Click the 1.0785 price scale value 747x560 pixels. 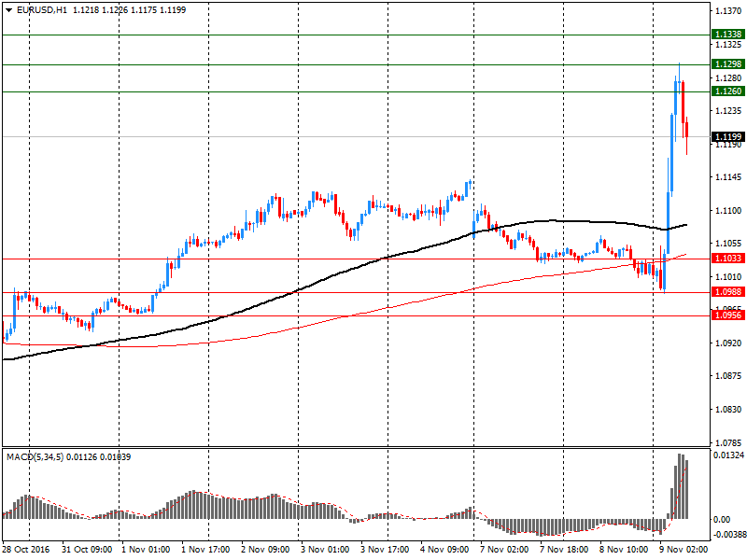[728, 442]
